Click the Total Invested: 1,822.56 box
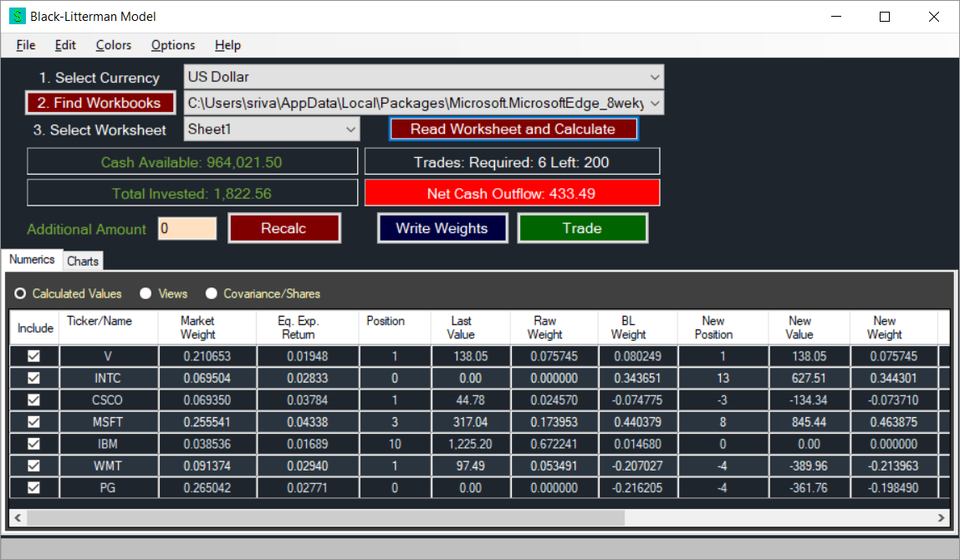This screenshot has width=960, height=560. tap(192, 193)
